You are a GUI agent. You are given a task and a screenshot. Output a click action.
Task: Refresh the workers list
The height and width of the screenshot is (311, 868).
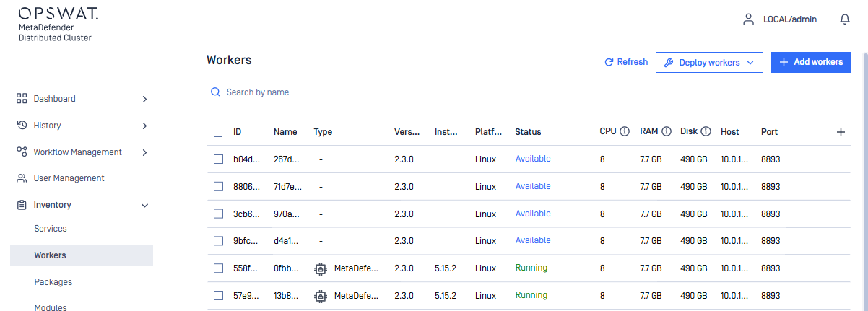tap(626, 63)
